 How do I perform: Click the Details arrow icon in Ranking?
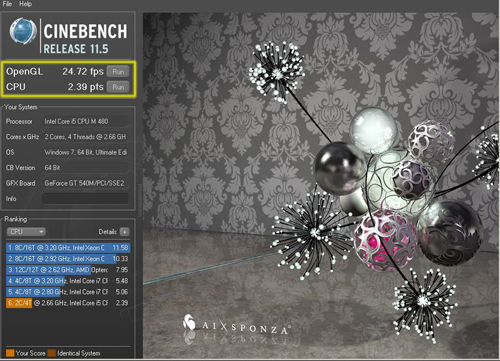tap(125, 232)
